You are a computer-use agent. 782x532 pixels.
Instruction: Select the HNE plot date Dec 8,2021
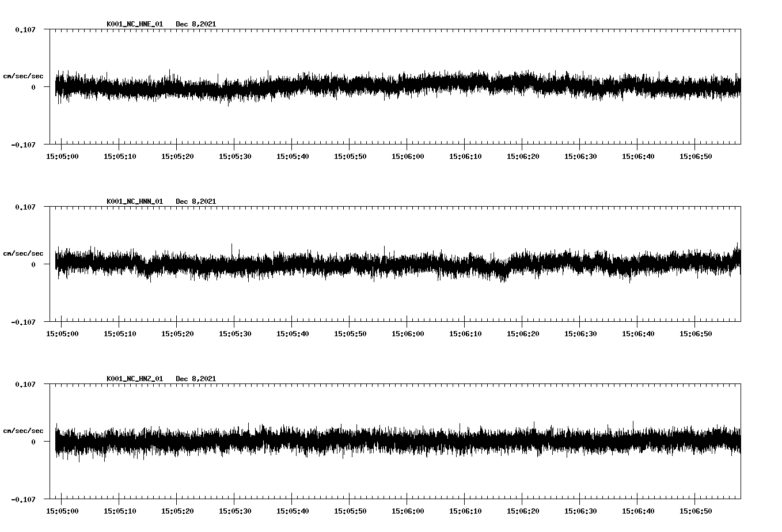pyautogui.click(x=196, y=24)
